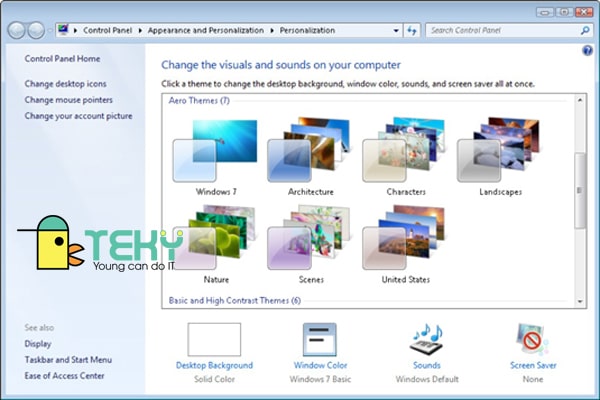Click the Screen Saver text link
The height and width of the screenshot is (400, 600).
pyautogui.click(x=533, y=365)
